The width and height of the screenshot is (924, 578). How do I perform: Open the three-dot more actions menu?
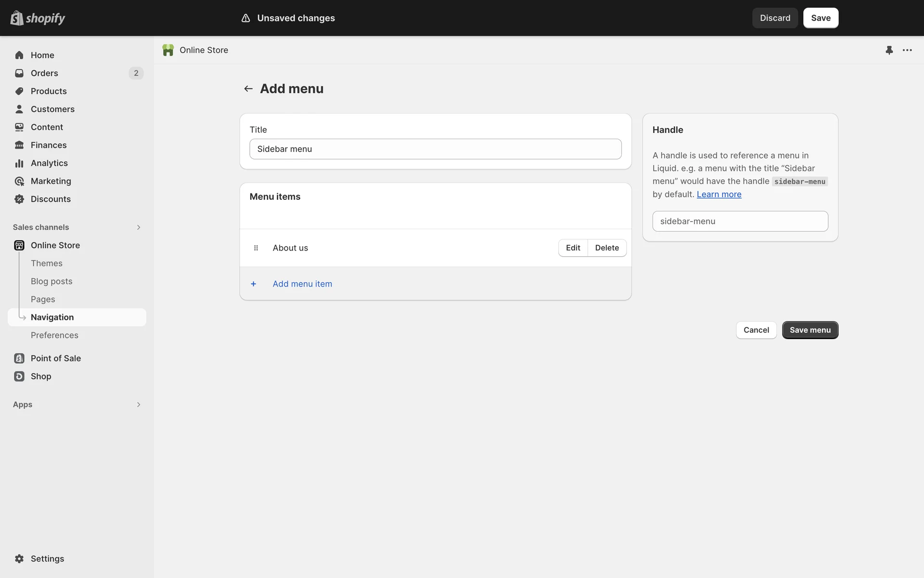[x=907, y=50]
